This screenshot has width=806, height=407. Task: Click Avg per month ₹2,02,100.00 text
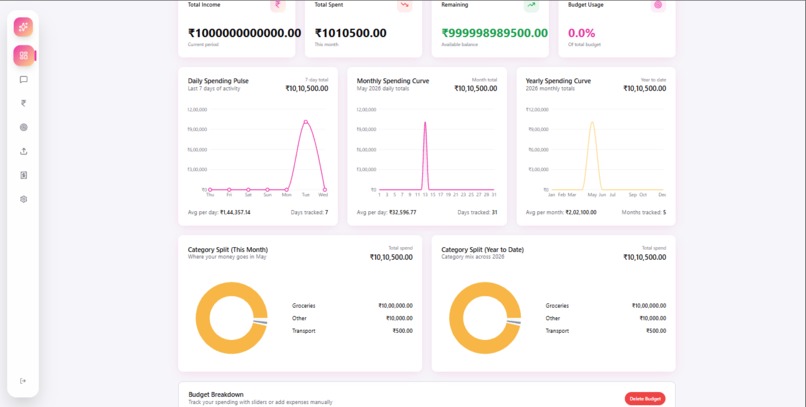point(561,212)
